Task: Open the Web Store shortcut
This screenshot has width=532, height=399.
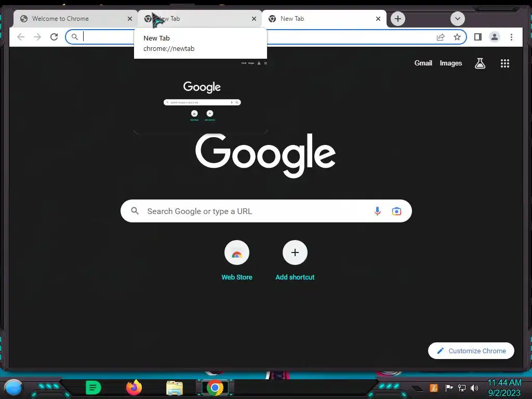Action: 237,260
